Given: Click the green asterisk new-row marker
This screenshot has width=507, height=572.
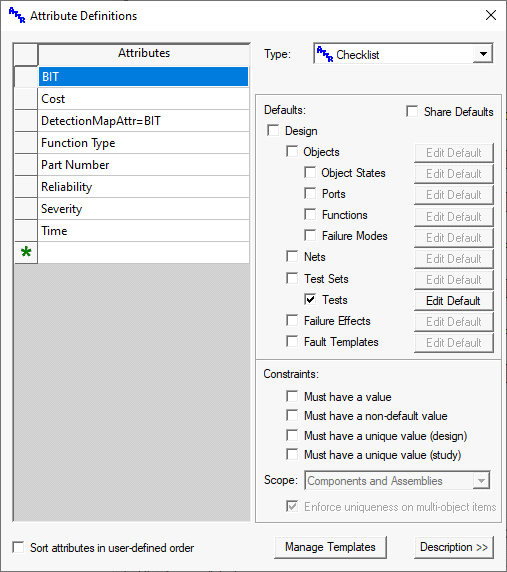Looking at the screenshot, I should click(x=26, y=252).
